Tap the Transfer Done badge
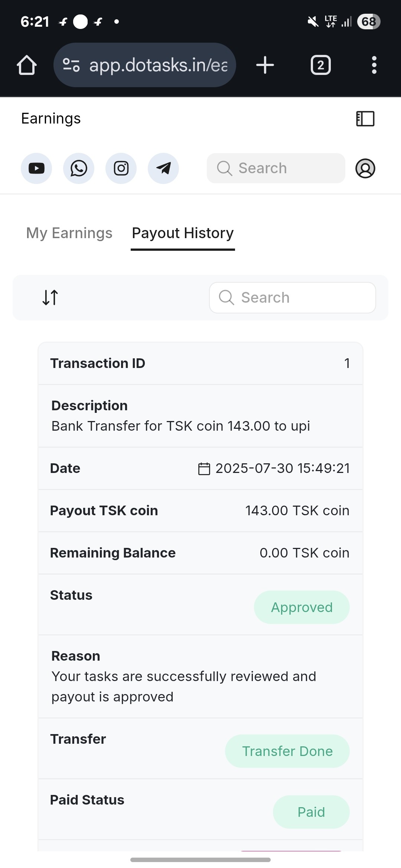 pos(287,751)
